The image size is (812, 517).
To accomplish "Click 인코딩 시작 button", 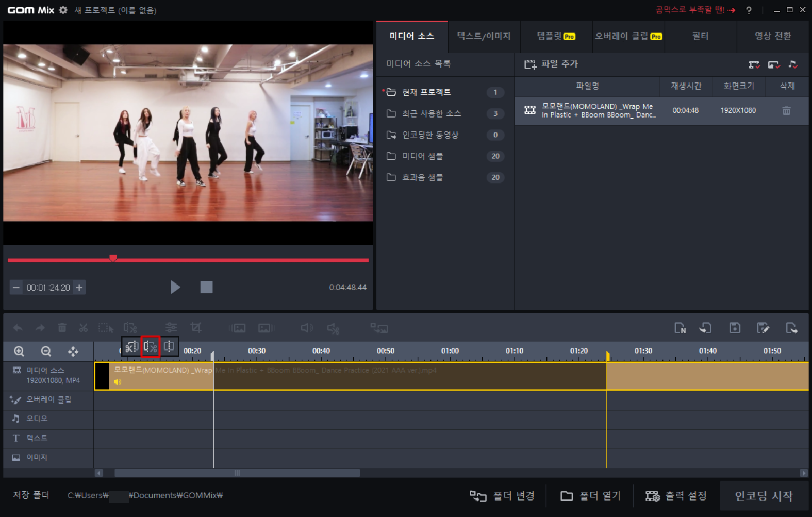I will [x=764, y=496].
